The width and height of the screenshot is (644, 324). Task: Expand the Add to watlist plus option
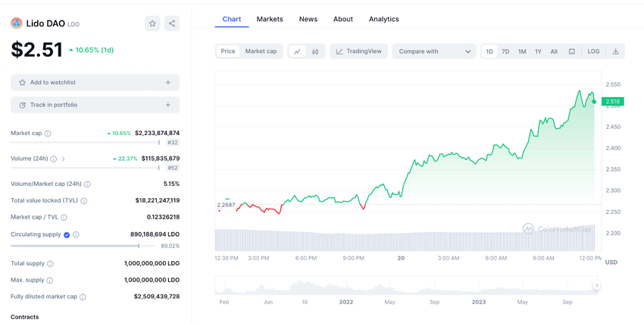click(x=167, y=82)
